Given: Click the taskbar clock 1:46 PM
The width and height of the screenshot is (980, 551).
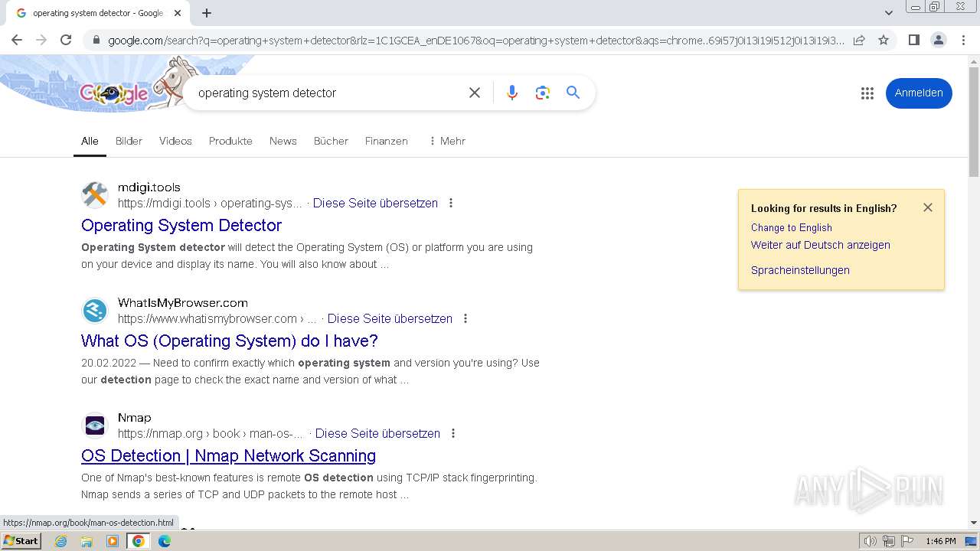Looking at the screenshot, I should (x=940, y=541).
